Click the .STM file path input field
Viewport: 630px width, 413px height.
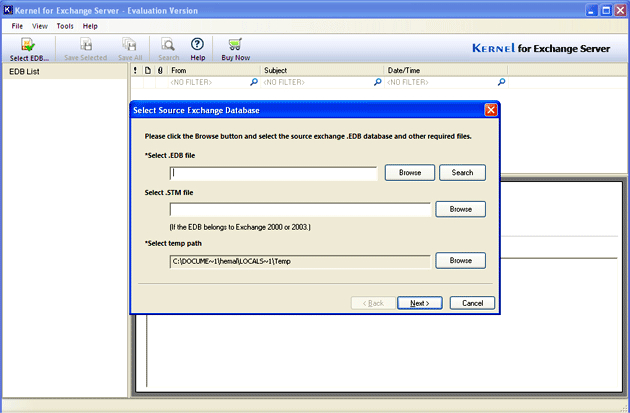[x=300, y=210]
